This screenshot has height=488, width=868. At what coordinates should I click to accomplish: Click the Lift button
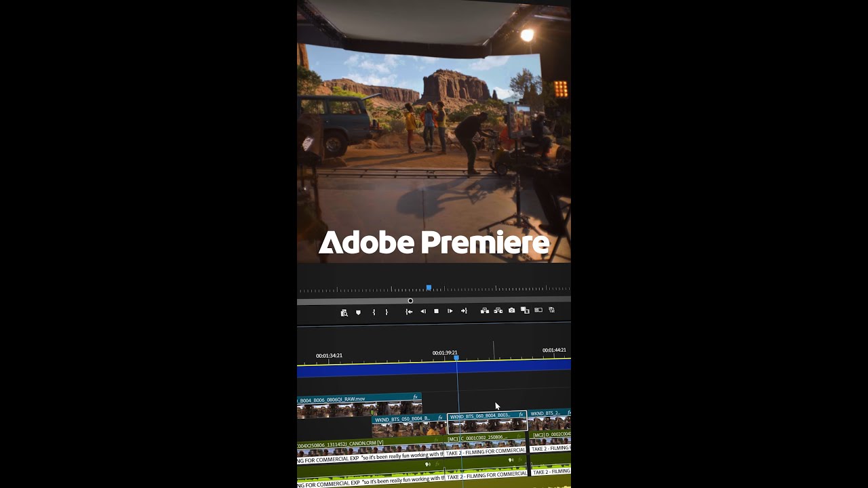click(x=485, y=311)
